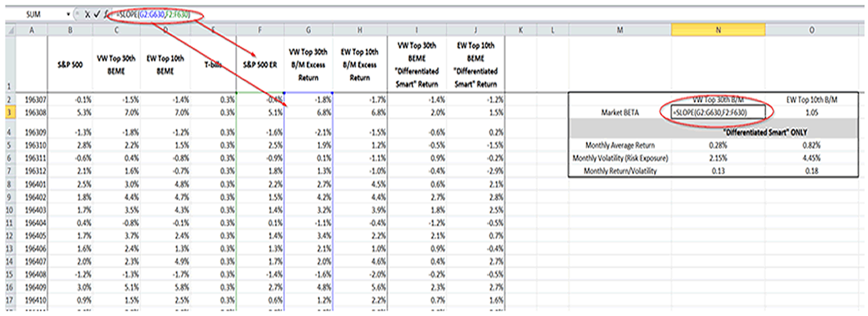
Task: Expand the Name Box dropdown arrow
Action: [x=68, y=13]
